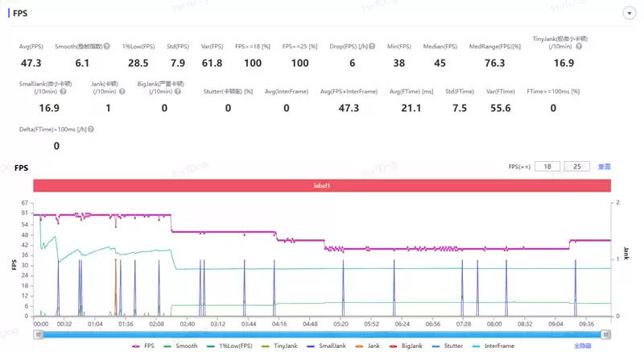This screenshot has width=644, height=352.
Task: Click the FPS threshold field showing 18
Action: pos(547,167)
